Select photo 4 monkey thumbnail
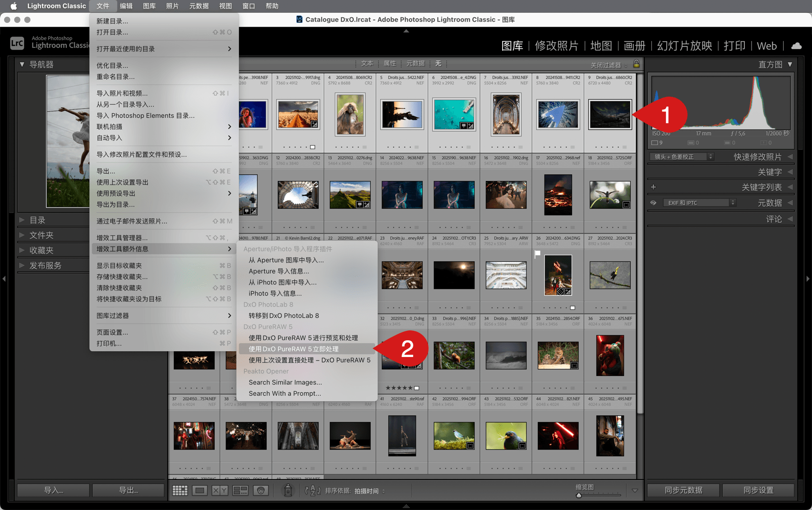This screenshot has width=812, height=510. 350,115
